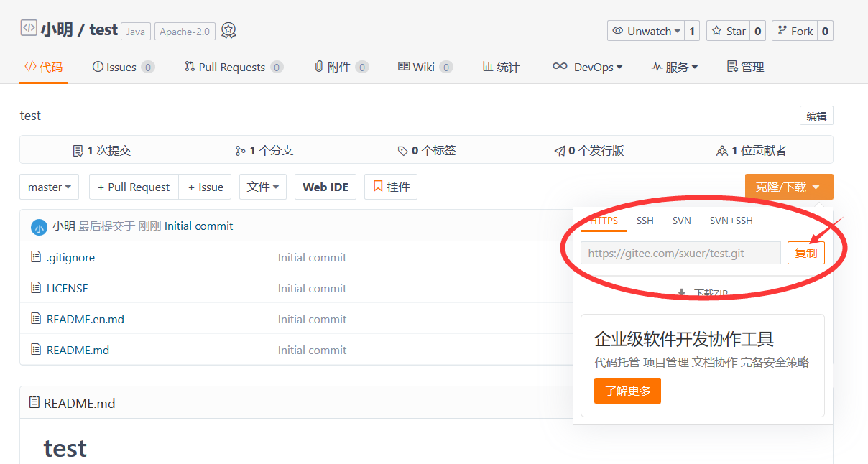Click the file icon beside README.en.md

pos(36,318)
